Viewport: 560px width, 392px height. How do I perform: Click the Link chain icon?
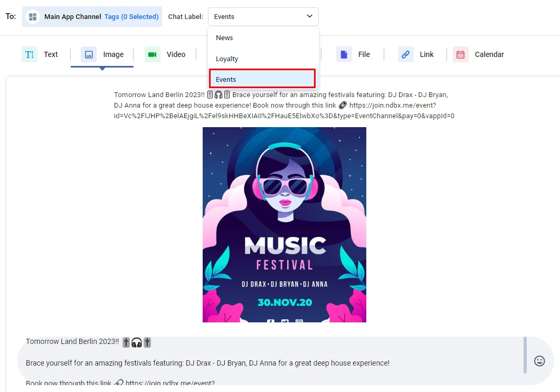(x=406, y=55)
